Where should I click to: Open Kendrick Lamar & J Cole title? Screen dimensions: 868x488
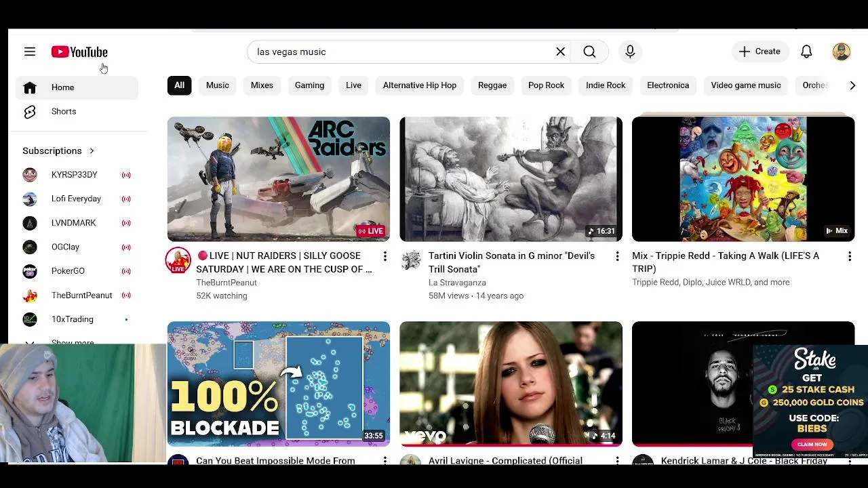pyautogui.click(x=744, y=461)
